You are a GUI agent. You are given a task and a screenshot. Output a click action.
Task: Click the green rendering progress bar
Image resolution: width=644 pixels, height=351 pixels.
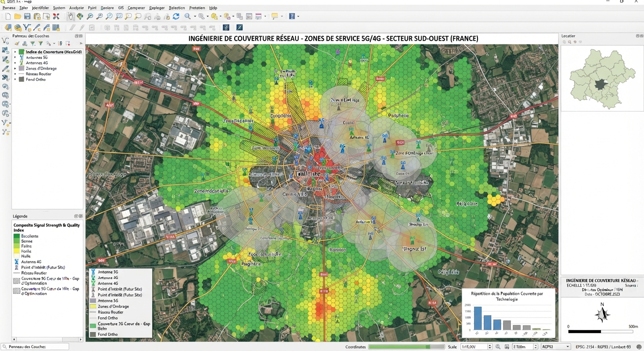point(406,347)
